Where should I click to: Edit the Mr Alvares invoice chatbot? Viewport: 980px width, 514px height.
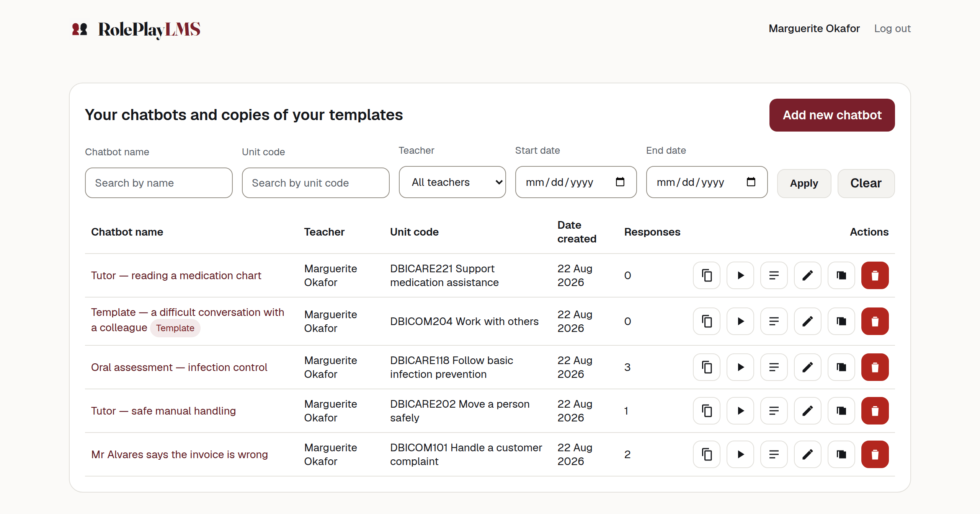click(808, 454)
